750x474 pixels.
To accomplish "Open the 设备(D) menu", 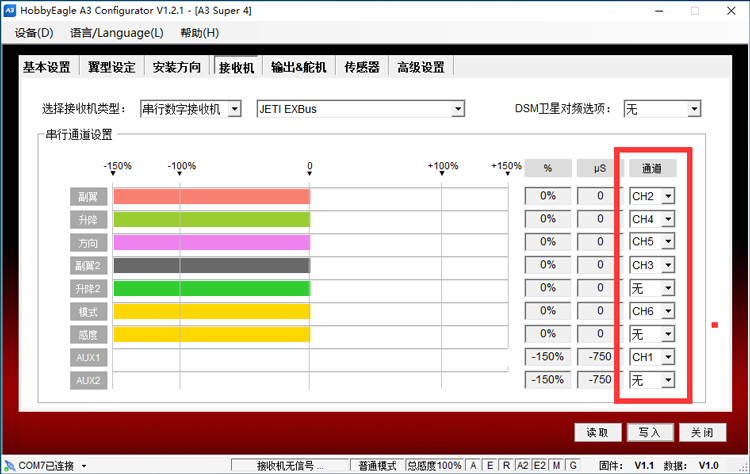I will 34,33.
